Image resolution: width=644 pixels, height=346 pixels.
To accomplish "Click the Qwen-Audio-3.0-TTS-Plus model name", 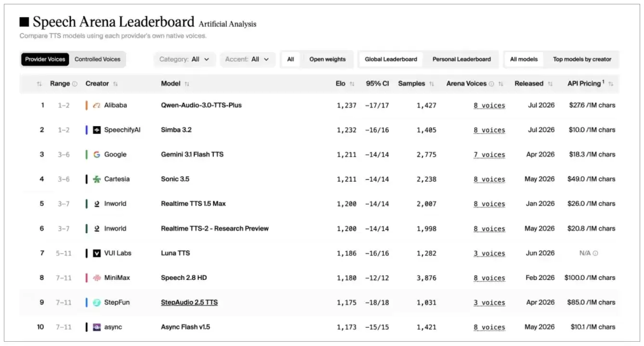I will point(201,105).
